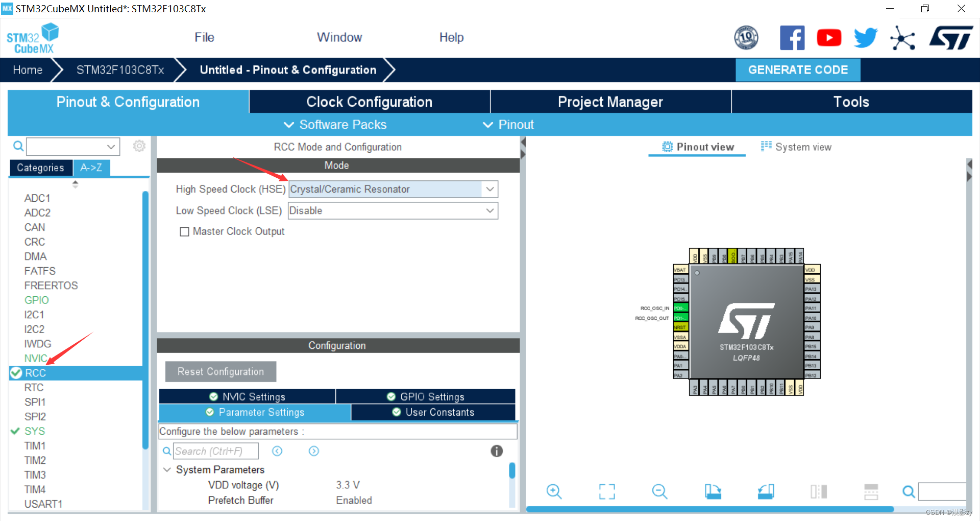980x521 pixels.
Task: Open the categories settings gear
Action: [139, 147]
